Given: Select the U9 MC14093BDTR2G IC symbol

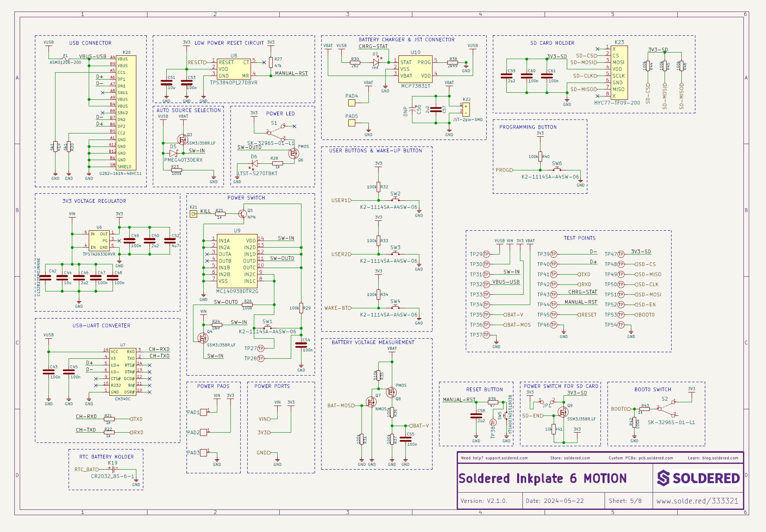Looking at the screenshot, I should 237,261.
